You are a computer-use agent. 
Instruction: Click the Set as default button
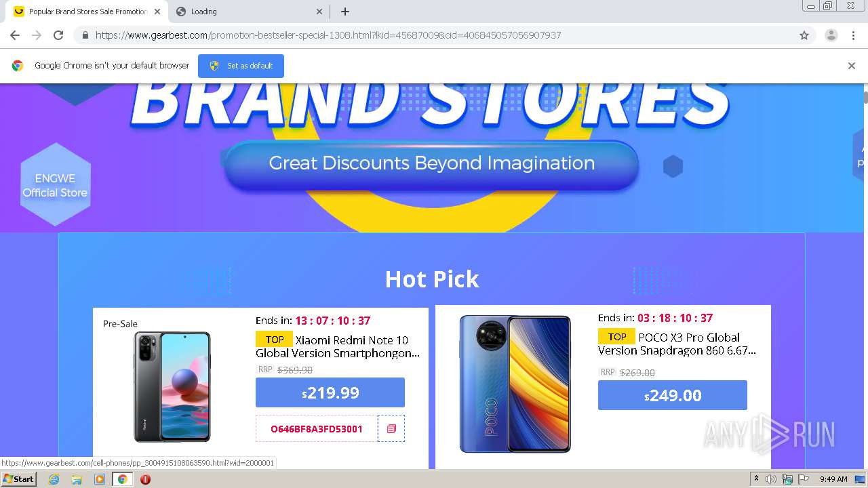[241, 66]
